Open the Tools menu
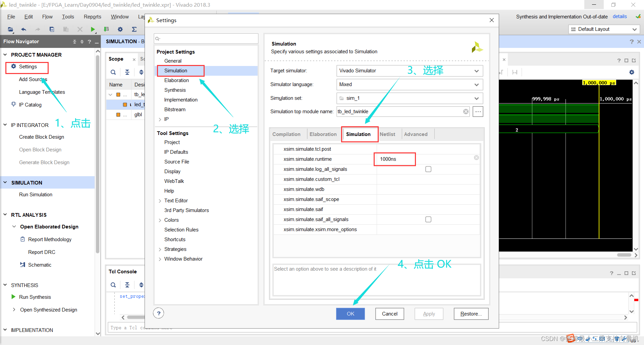The height and width of the screenshot is (345, 644). [x=68, y=17]
